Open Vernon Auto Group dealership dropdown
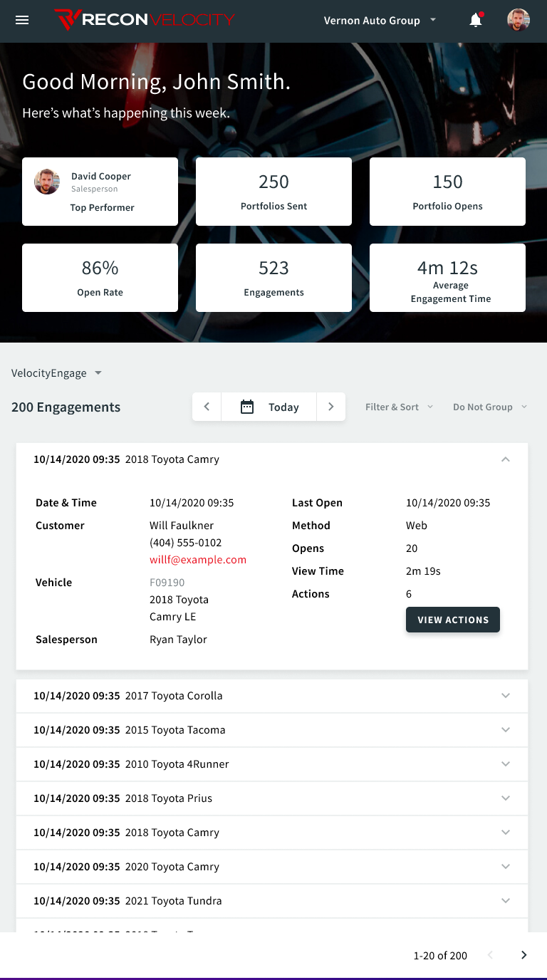Viewport: 547px width, 980px height. (380, 20)
